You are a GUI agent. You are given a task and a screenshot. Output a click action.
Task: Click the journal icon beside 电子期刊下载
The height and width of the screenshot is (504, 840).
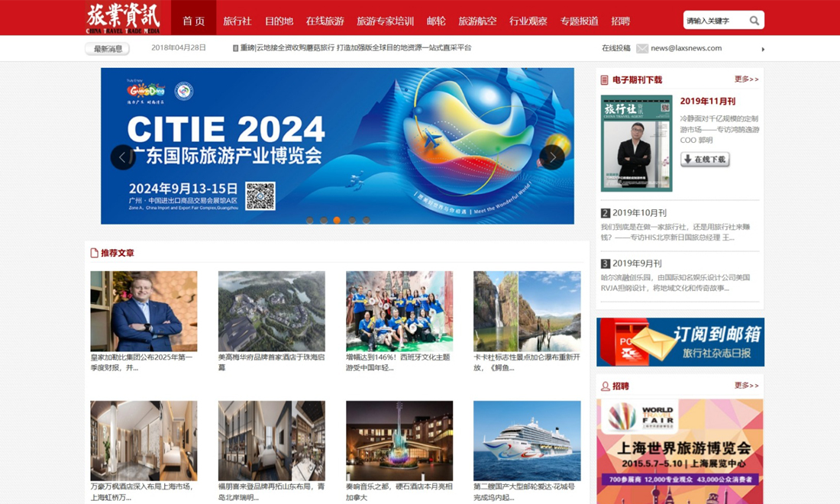(604, 80)
